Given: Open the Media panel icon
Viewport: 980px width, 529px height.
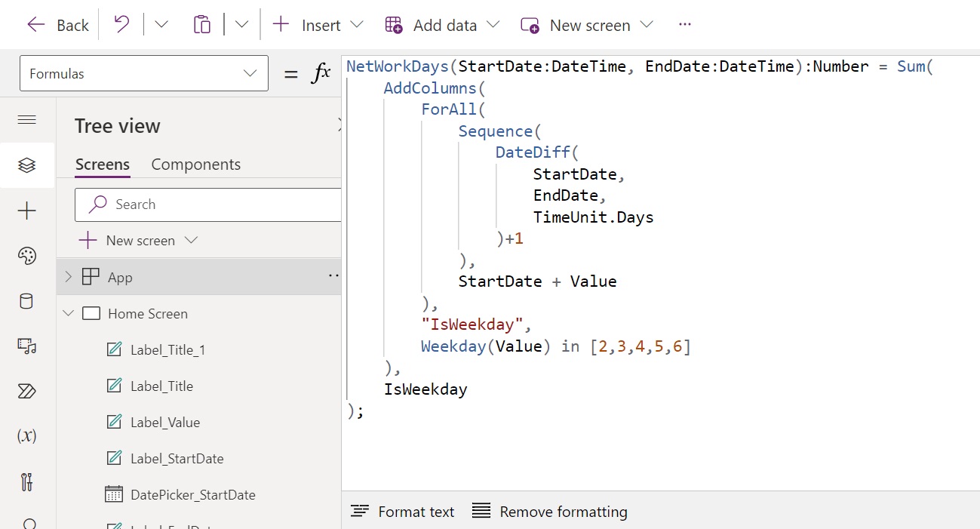Looking at the screenshot, I should pyautogui.click(x=27, y=346).
